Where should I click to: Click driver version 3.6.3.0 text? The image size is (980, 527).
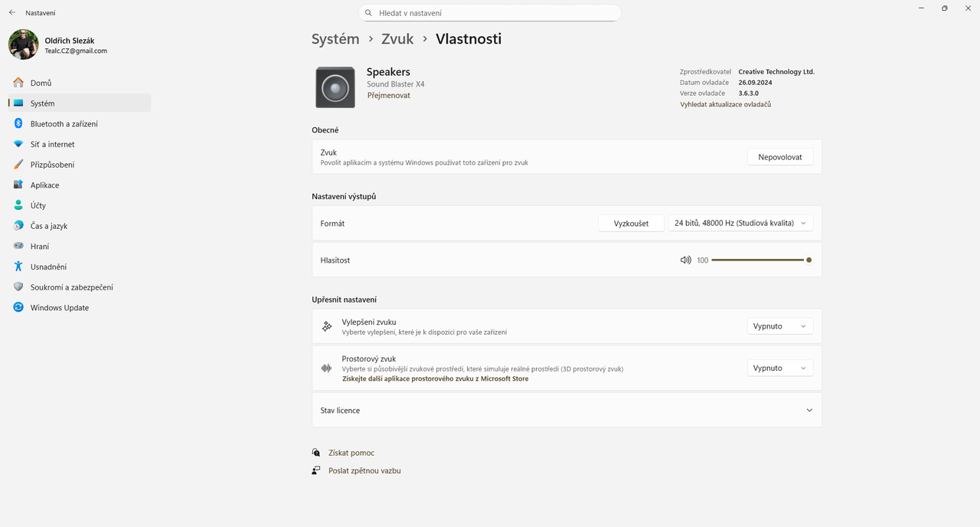(749, 93)
